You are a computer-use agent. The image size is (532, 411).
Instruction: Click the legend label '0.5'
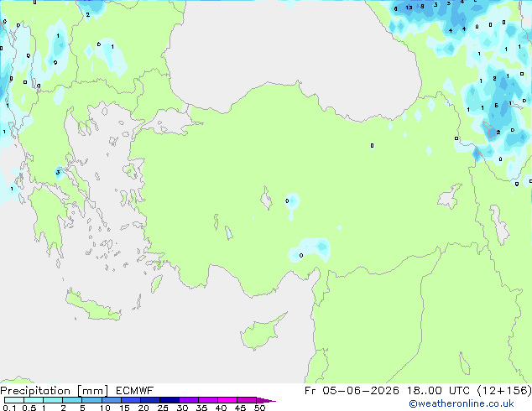click(x=29, y=408)
